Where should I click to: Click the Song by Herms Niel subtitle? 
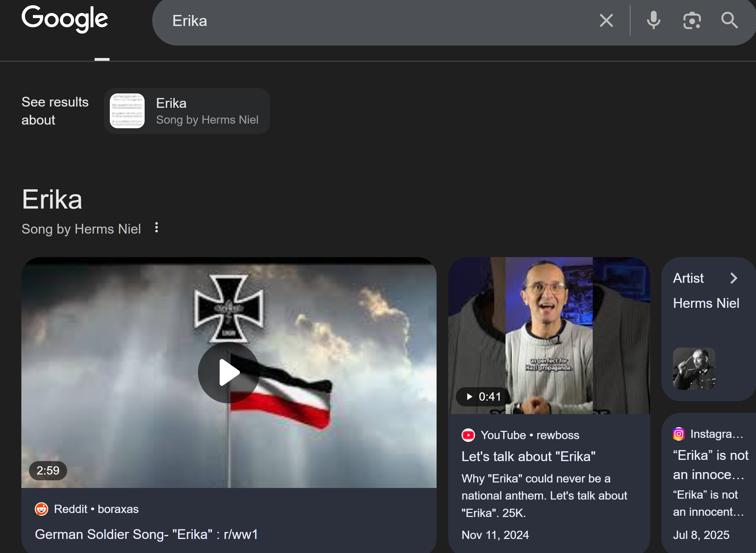pyautogui.click(x=81, y=229)
